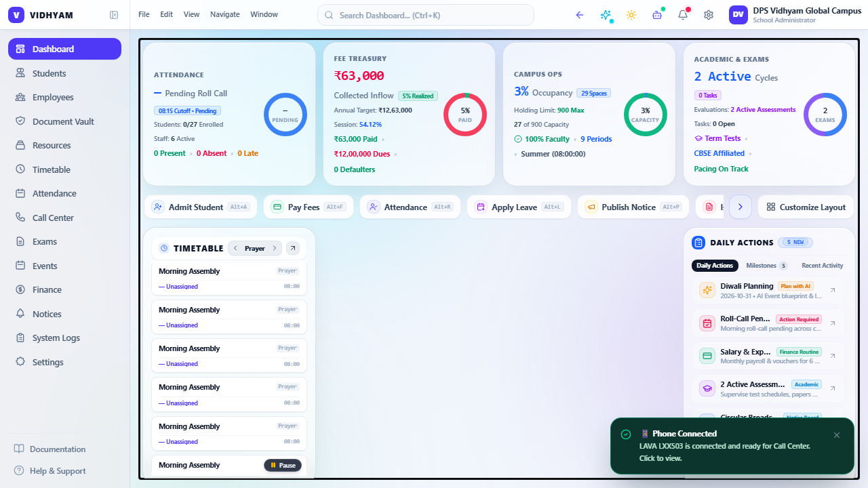The width and height of the screenshot is (868, 488).
Task: Switch to the Recent Activity tab
Action: [823, 266]
